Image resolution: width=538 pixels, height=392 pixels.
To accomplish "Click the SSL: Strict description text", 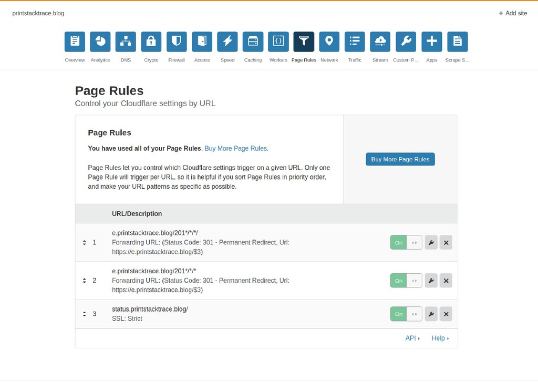I will click(x=127, y=318).
